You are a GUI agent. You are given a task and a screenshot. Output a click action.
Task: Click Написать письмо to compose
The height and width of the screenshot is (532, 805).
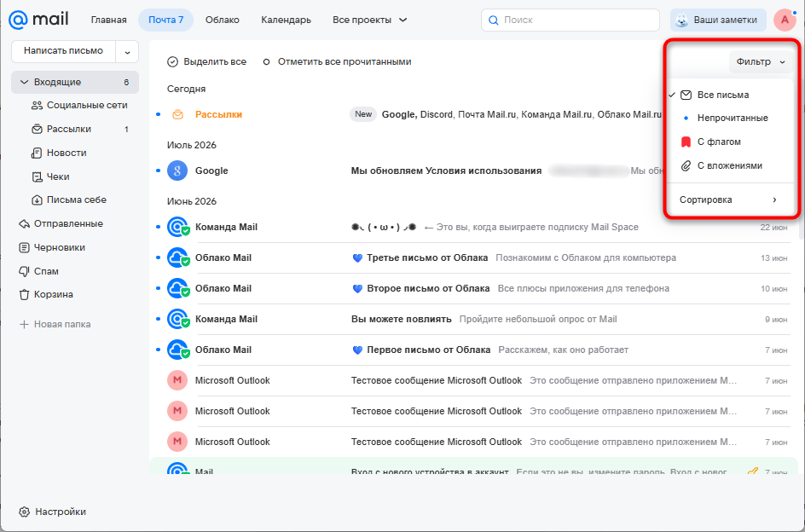pos(64,51)
